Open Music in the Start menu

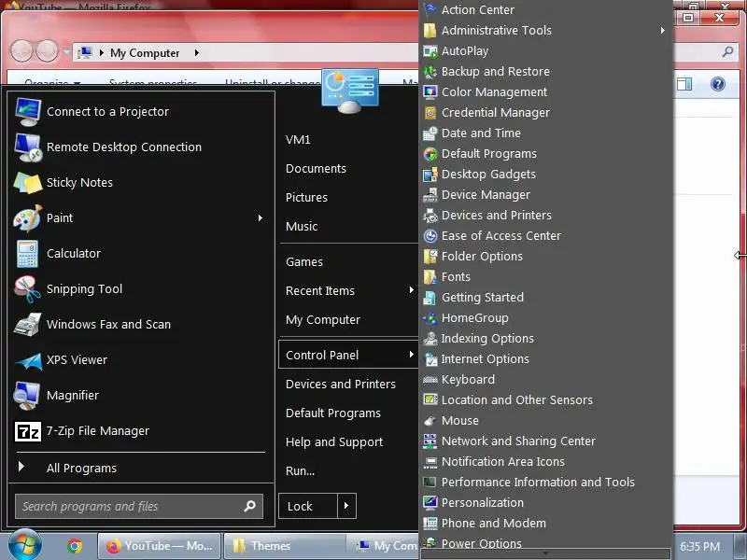pos(302,226)
